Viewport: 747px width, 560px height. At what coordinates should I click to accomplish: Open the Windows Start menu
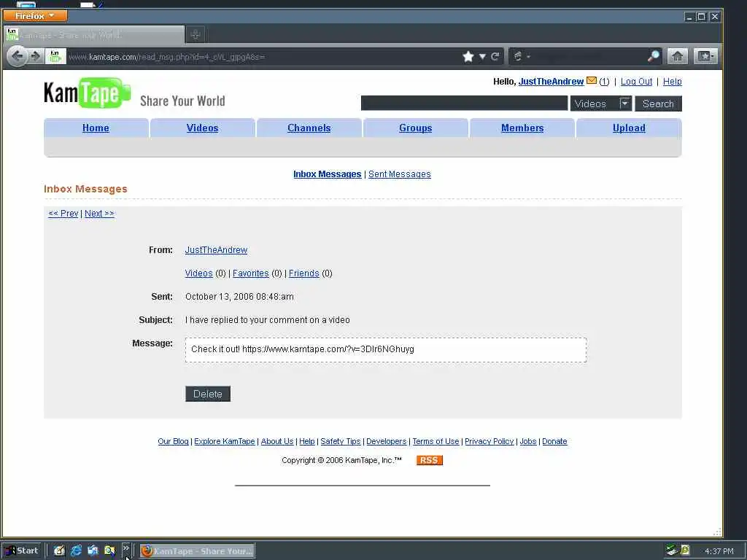pyautogui.click(x=22, y=551)
